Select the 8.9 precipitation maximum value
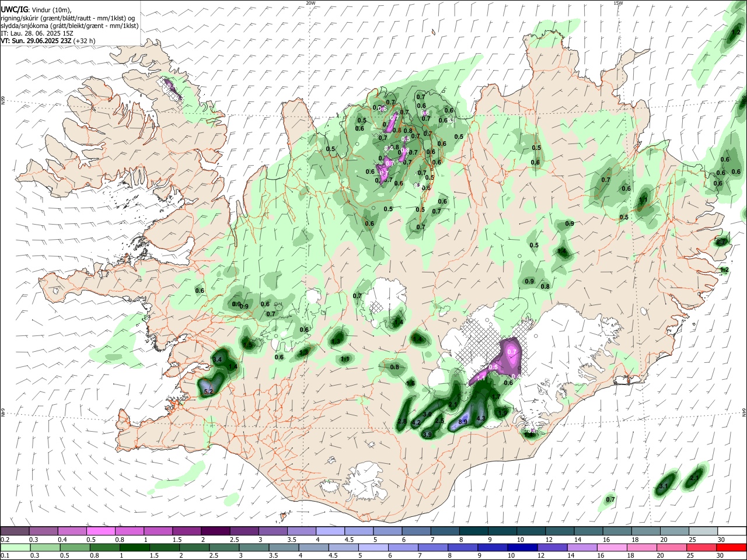 point(463,422)
